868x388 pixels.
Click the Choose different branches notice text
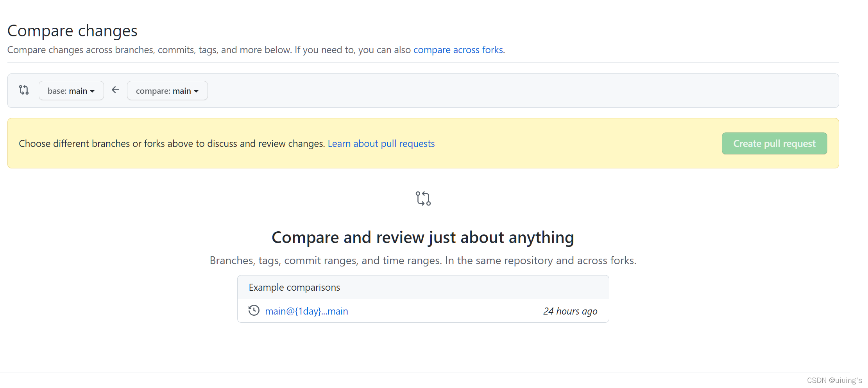172,144
